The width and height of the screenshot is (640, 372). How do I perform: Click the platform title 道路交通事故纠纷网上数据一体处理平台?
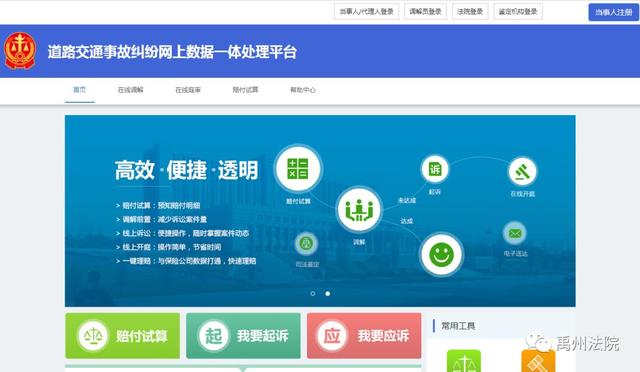point(172,52)
